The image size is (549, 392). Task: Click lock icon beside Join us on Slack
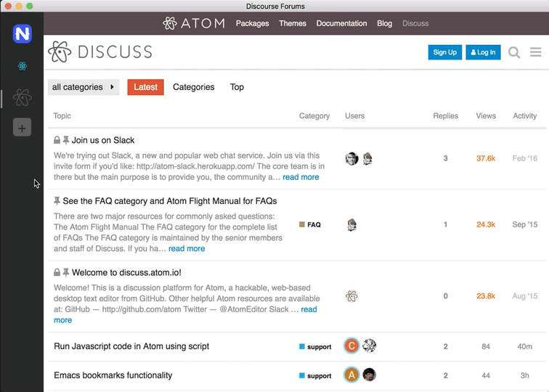coord(57,140)
